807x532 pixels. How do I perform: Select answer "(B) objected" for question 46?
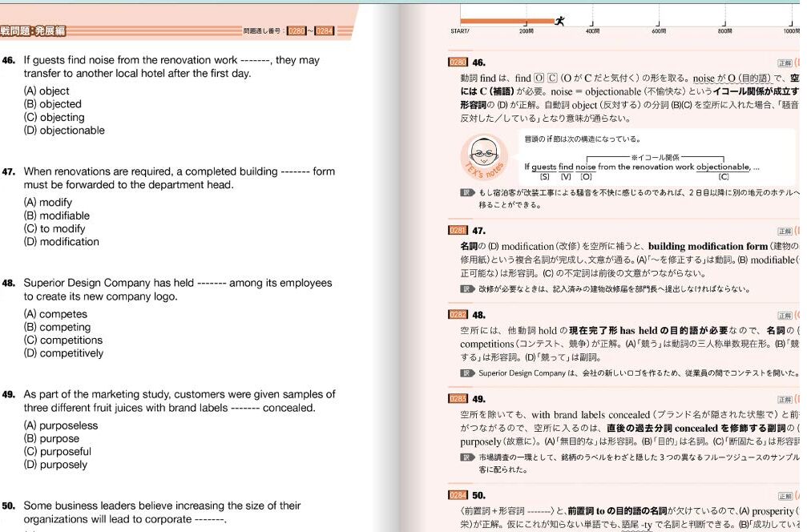pos(53,104)
